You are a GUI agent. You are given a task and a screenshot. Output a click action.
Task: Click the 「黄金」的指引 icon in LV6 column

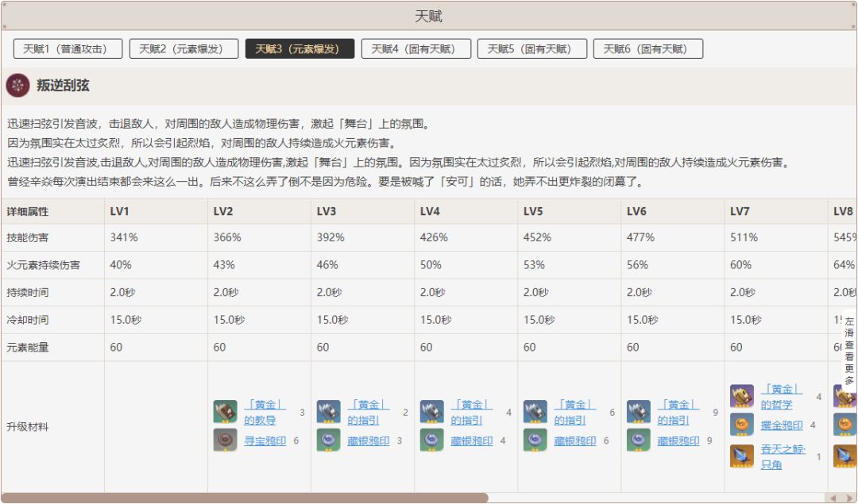click(639, 412)
